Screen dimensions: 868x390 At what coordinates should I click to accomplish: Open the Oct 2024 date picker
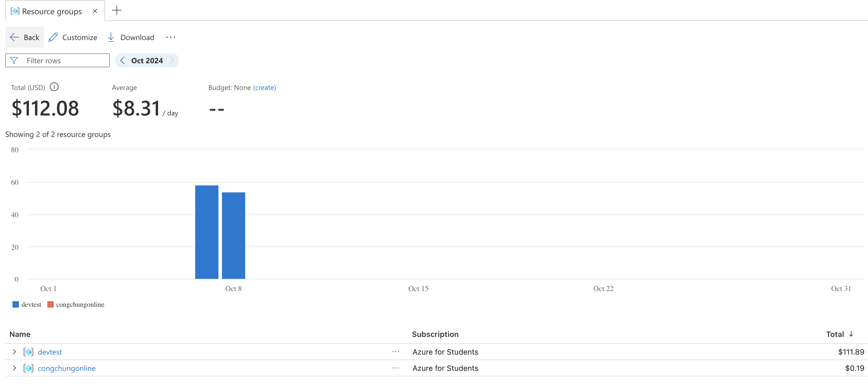point(147,61)
